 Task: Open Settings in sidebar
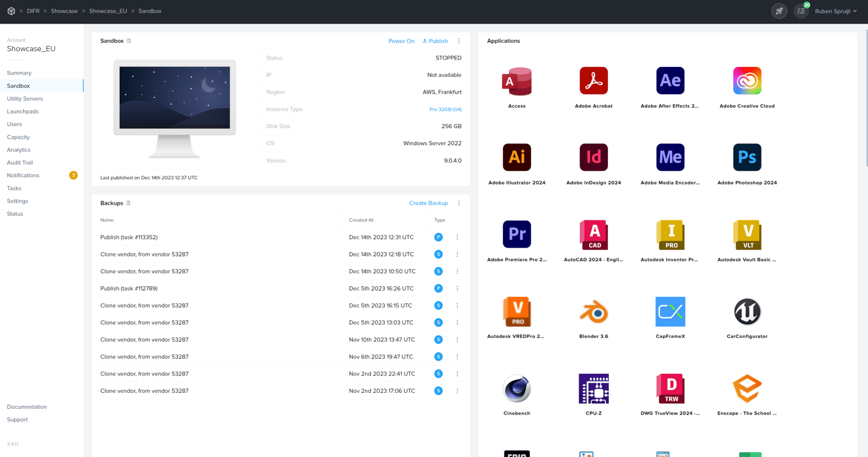click(x=17, y=201)
